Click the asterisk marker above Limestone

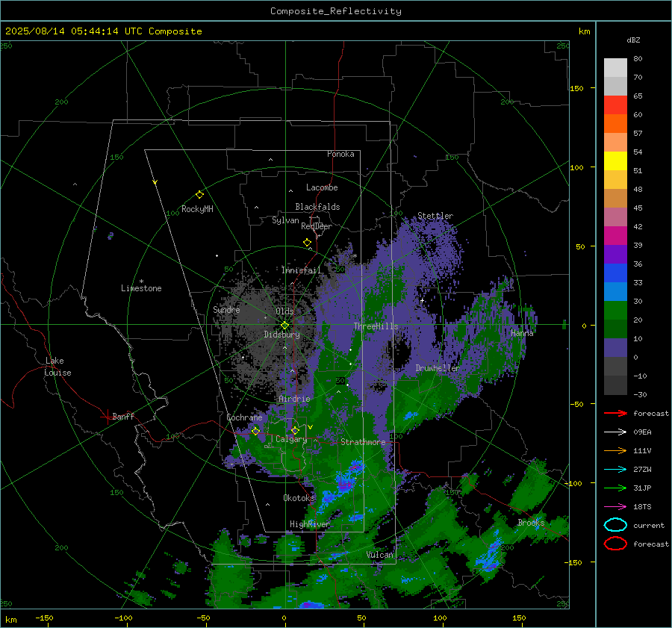coord(141,282)
